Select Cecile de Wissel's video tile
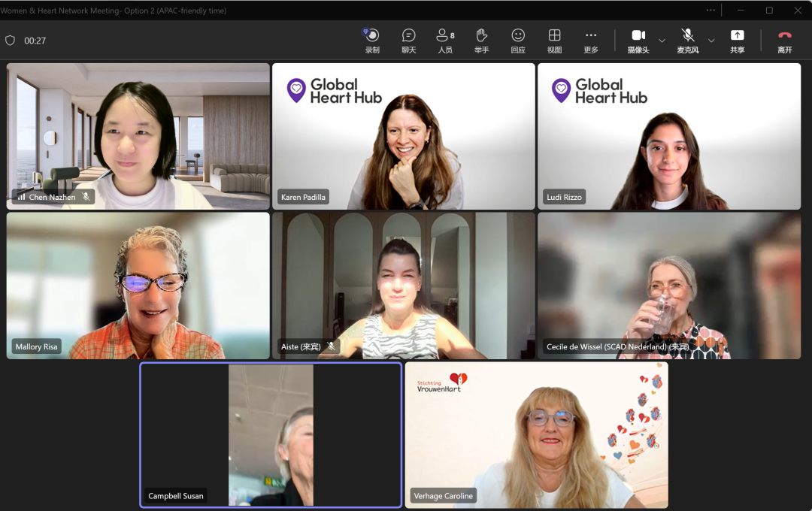Viewport: 812px width, 511px height. coord(669,286)
